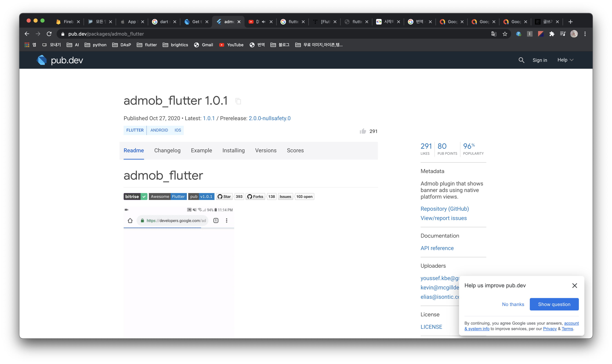Open the media controls toolbar button
The width and height of the screenshot is (612, 364).
563,34
